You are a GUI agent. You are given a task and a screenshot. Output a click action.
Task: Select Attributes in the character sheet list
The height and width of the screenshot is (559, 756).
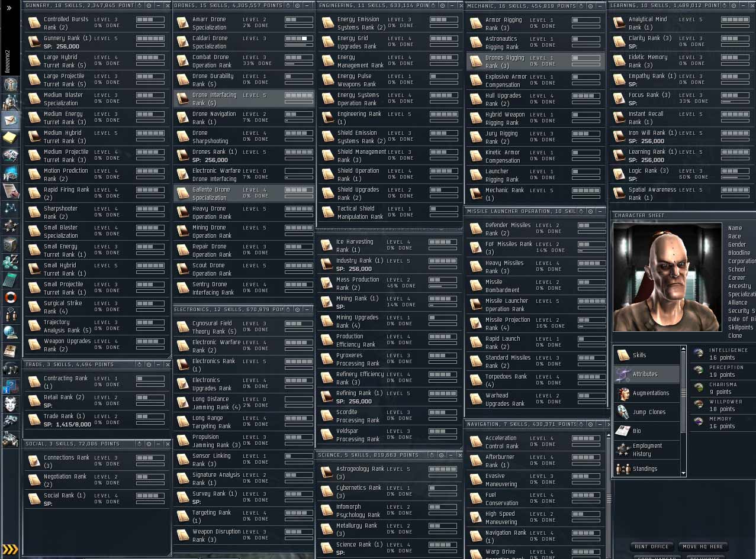[x=647, y=374]
